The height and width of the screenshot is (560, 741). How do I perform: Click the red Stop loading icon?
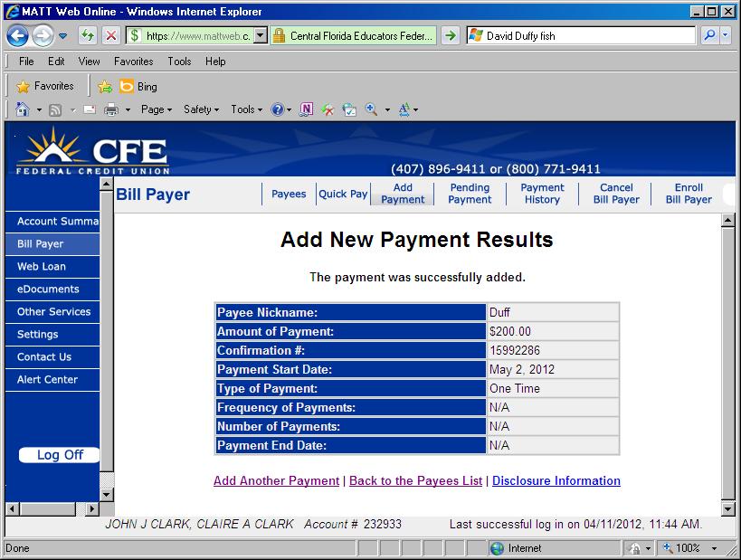[x=110, y=36]
